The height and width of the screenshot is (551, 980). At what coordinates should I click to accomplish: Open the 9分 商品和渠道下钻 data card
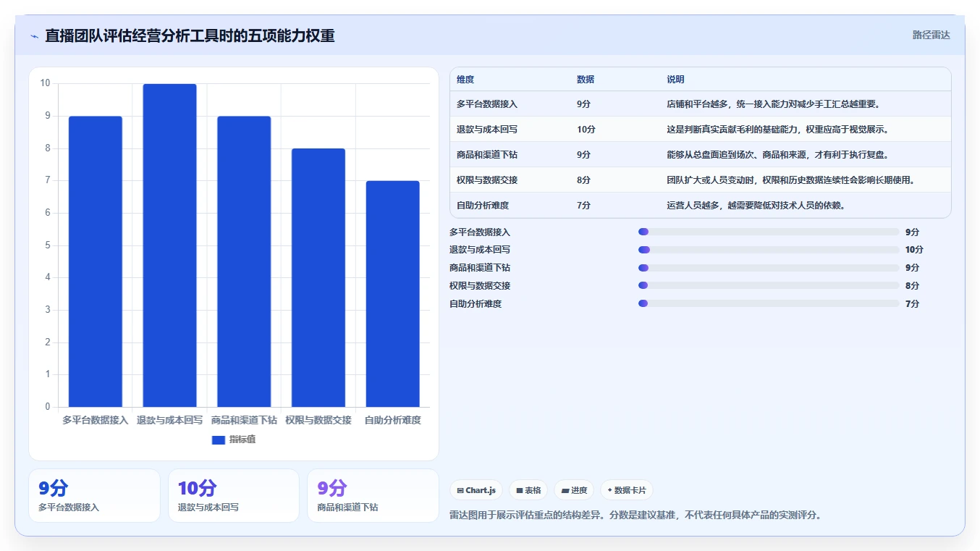click(373, 496)
